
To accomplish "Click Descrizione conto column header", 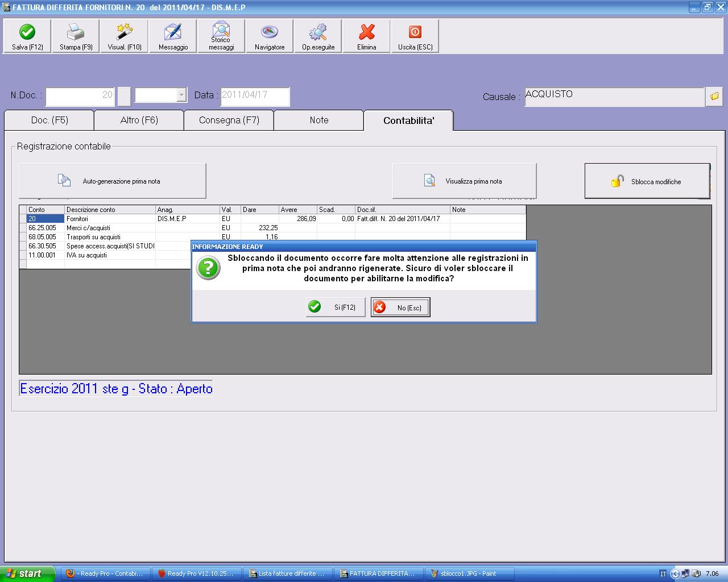I will [110, 210].
